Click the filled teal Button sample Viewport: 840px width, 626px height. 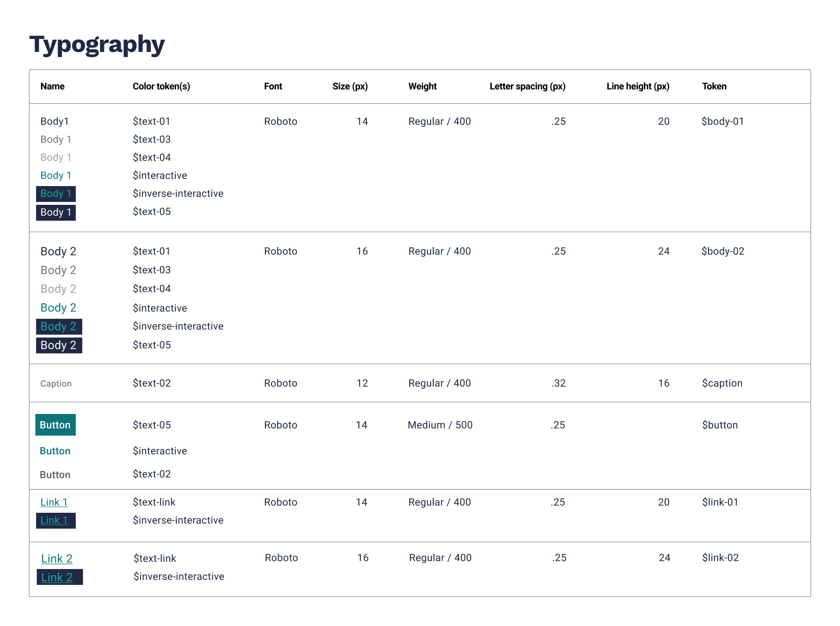(x=55, y=425)
